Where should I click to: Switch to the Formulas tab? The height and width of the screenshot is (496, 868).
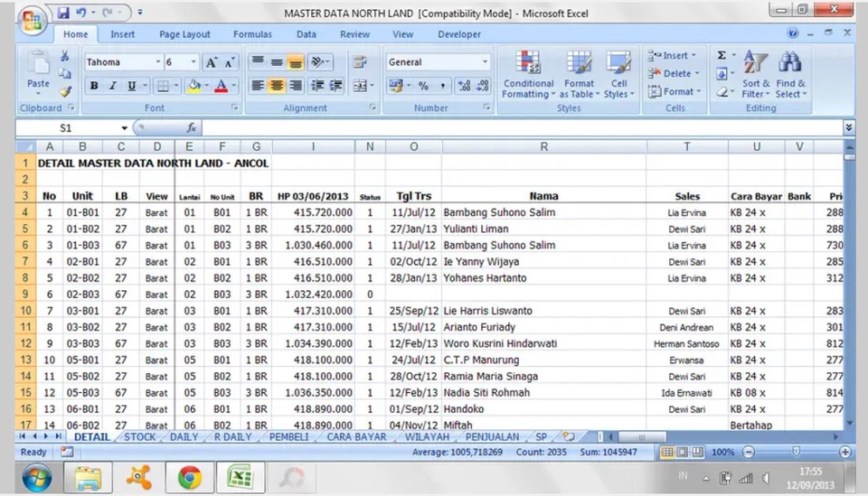[252, 34]
